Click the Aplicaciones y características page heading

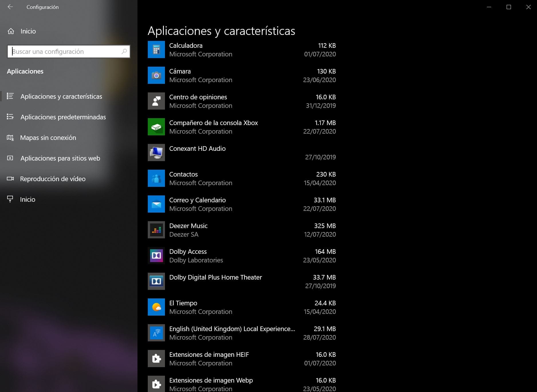pos(221,31)
